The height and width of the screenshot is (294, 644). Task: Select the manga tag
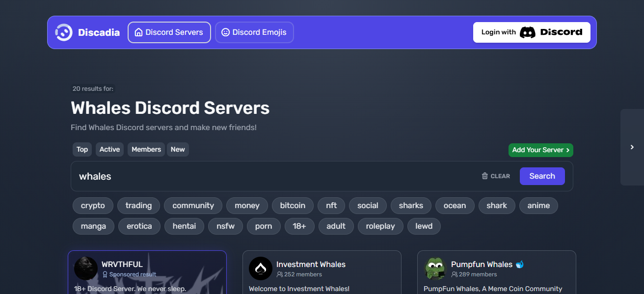click(x=93, y=226)
